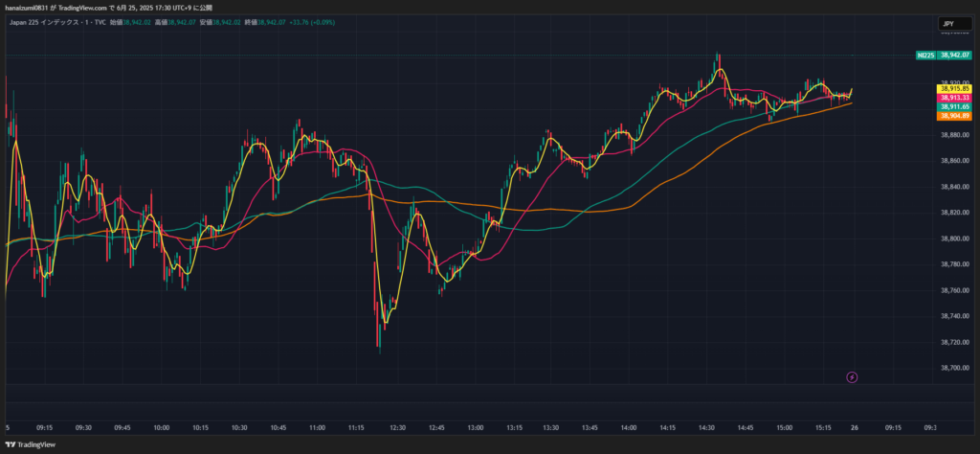Screen dimensions: 980x454
Task: Click the 38,780.00 price axis label
Action: (x=956, y=264)
